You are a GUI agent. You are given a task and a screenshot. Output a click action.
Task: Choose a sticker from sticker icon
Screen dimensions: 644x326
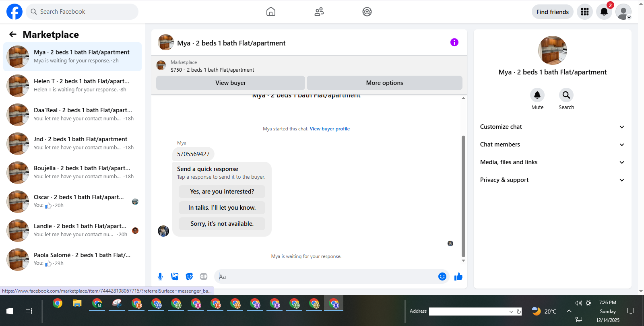(189, 276)
